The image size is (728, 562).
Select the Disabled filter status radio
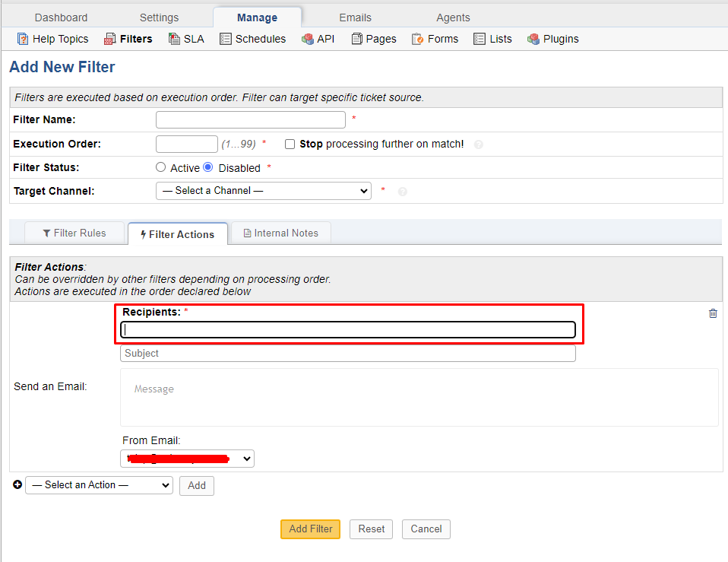[x=208, y=167]
